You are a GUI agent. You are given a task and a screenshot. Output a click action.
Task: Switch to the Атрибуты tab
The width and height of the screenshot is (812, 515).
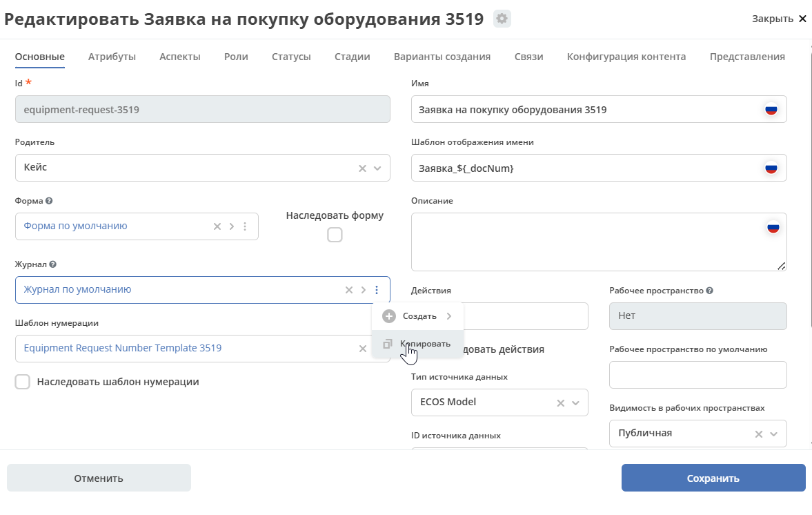click(x=112, y=57)
